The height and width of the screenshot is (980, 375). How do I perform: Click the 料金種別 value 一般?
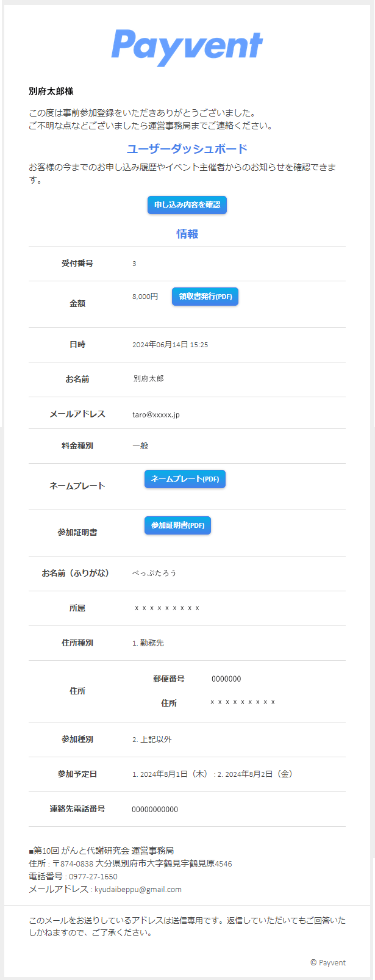click(140, 445)
